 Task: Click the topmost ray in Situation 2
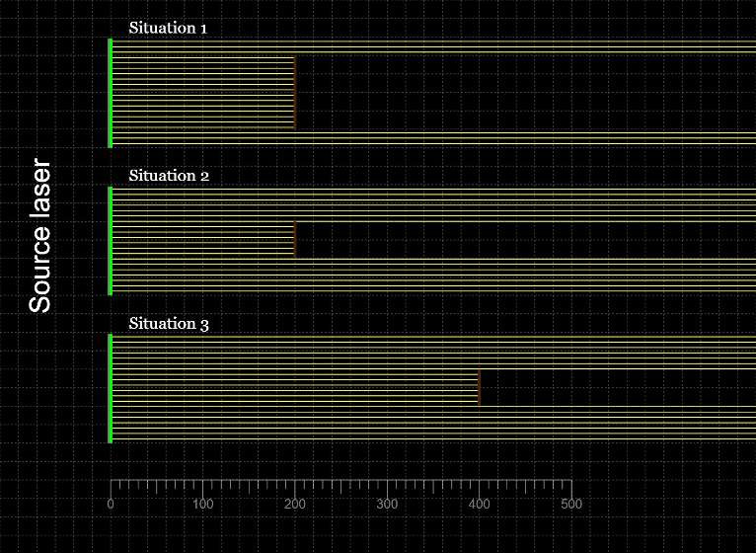434,191
